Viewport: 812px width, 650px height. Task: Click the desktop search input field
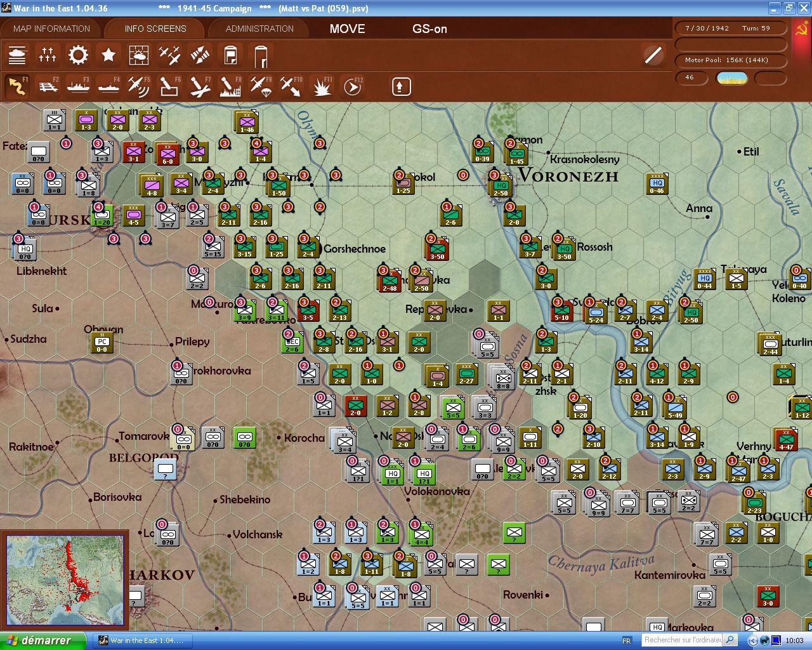pyautogui.click(x=683, y=640)
